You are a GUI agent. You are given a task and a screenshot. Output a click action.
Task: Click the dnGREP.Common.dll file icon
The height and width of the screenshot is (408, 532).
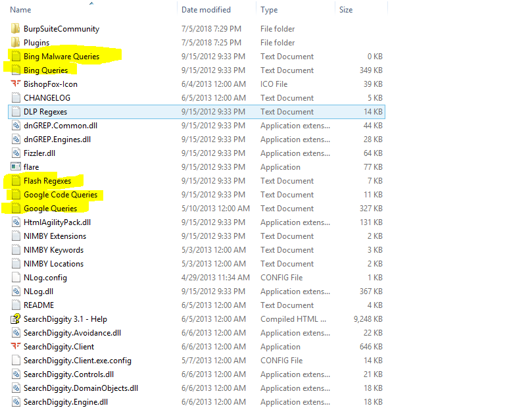point(16,126)
